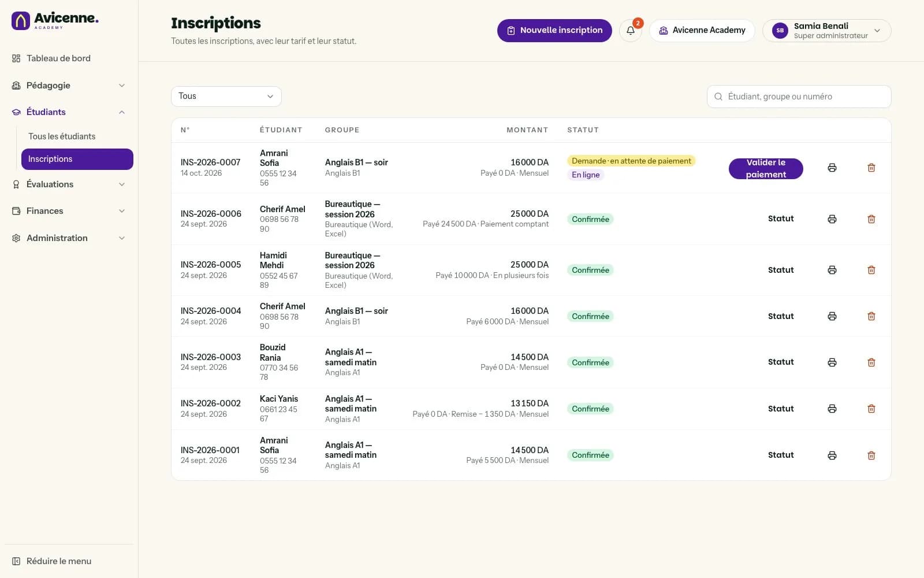
Task: Change Statut for INS-2026-0004
Action: (x=781, y=316)
